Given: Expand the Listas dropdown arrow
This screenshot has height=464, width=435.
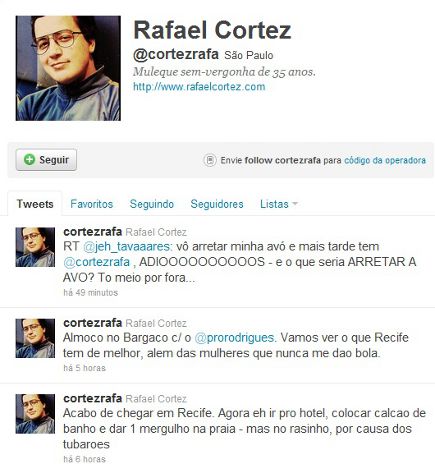Looking at the screenshot, I should [x=294, y=203].
